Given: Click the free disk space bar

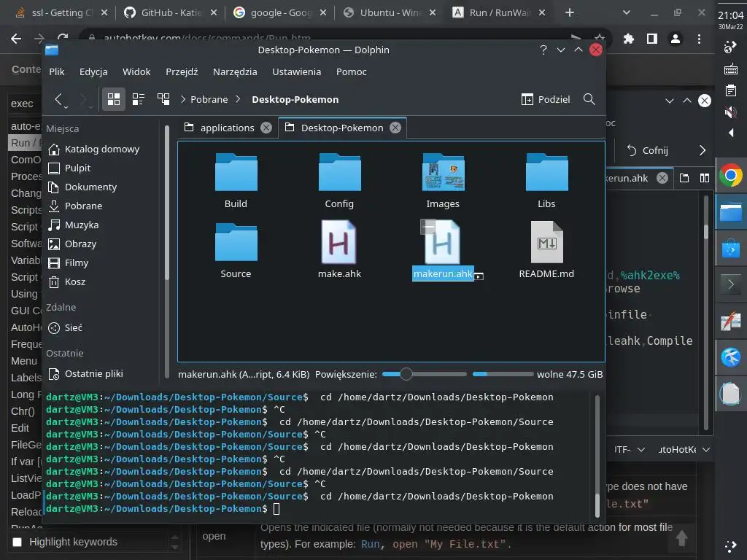Looking at the screenshot, I should pos(503,374).
